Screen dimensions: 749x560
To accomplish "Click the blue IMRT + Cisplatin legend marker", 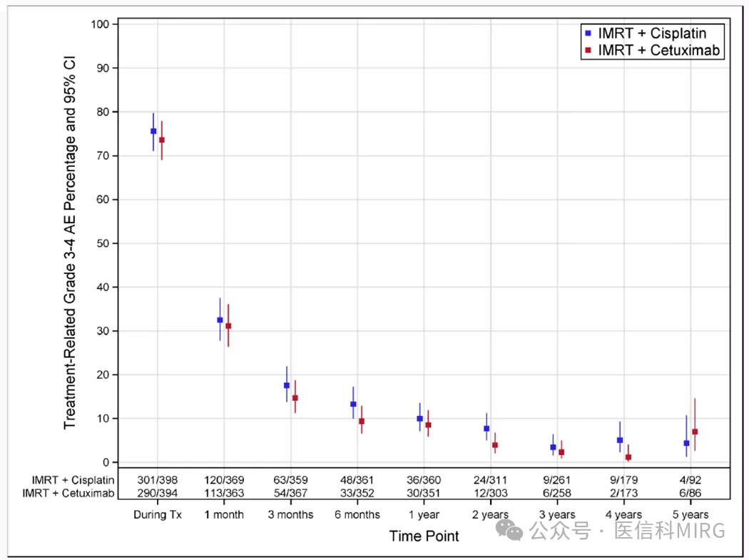I will [x=588, y=33].
